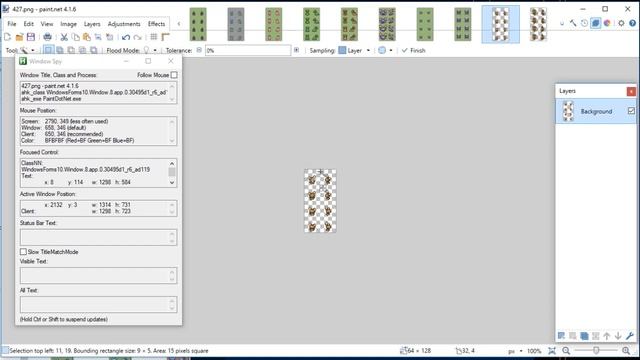Open Layer Properties wrench icon
640x360 pixels.
tap(629, 336)
